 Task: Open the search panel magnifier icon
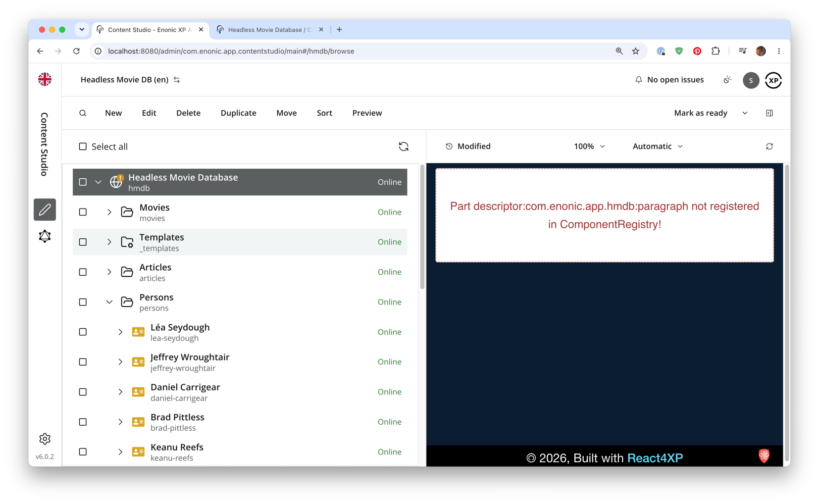click(83, 113)
